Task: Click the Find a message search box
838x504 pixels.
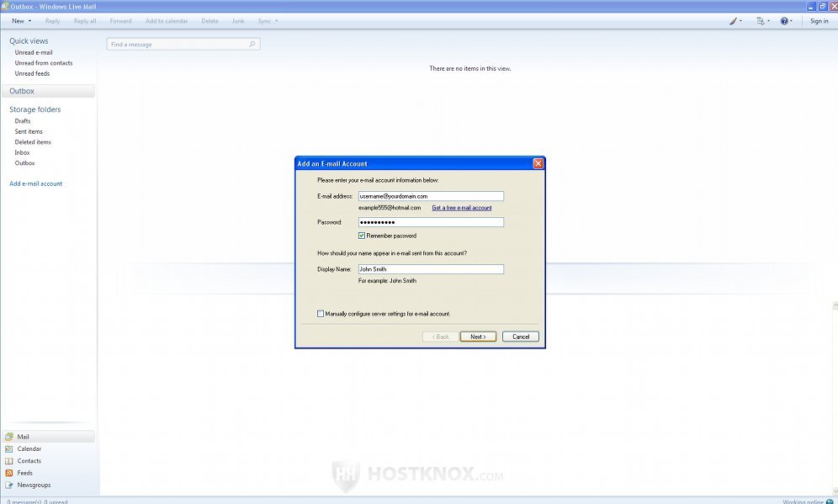Action: click(183, 45)
